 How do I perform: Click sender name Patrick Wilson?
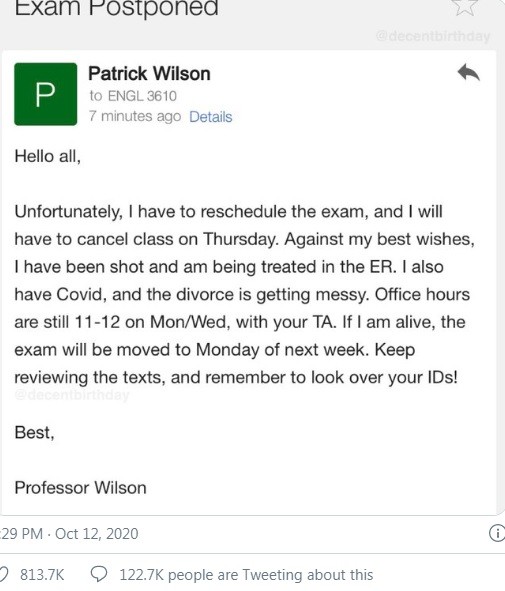click(149, 73)
